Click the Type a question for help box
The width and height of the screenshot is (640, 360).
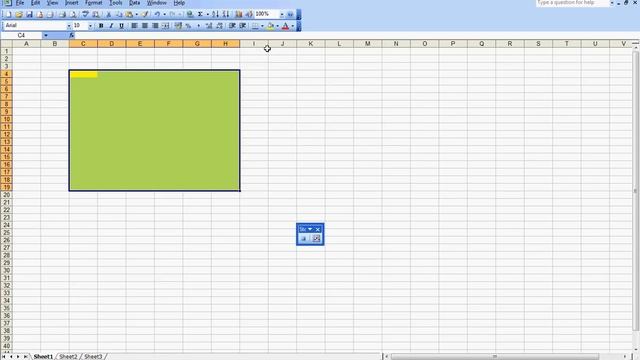click(572, 3)
